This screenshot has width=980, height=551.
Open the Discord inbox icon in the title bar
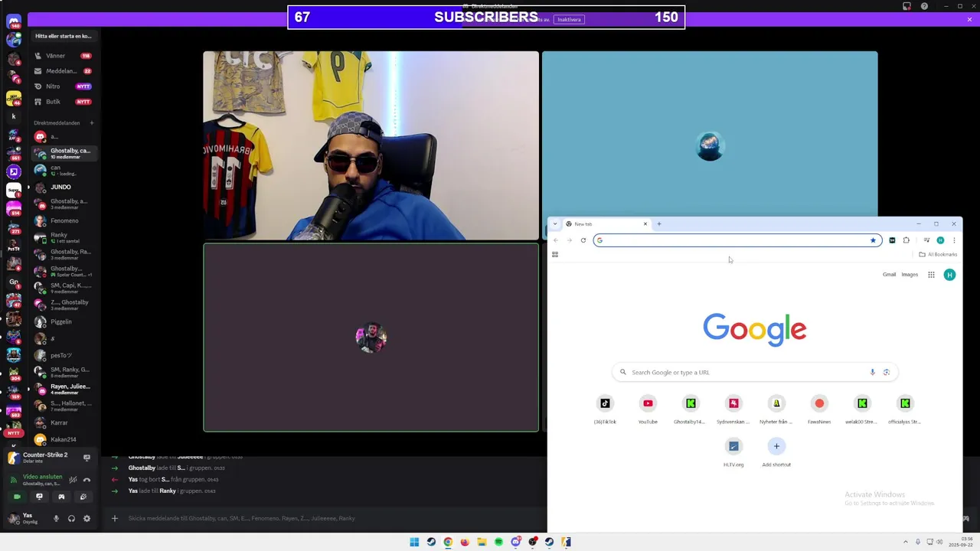[906, 6]
